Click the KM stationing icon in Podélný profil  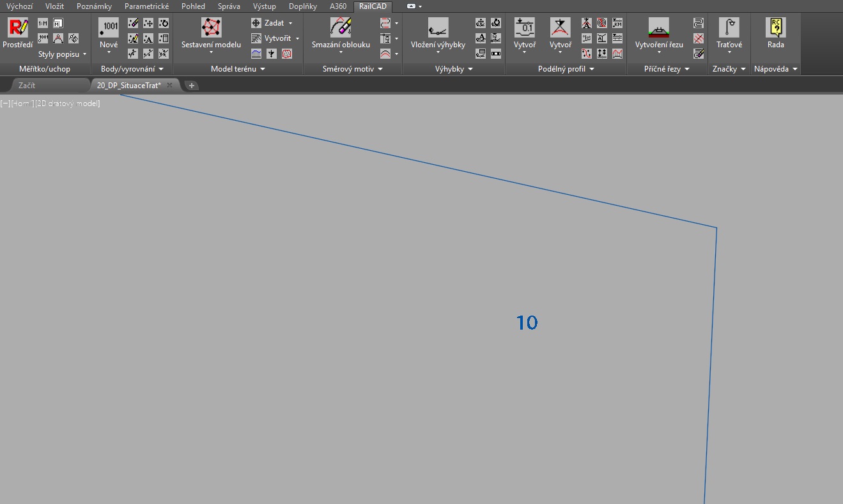617,23
